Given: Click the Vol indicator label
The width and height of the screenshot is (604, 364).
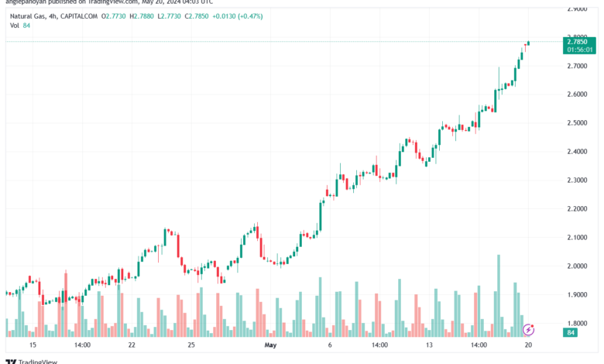Looking at the screenshot, I should (14, 26).
